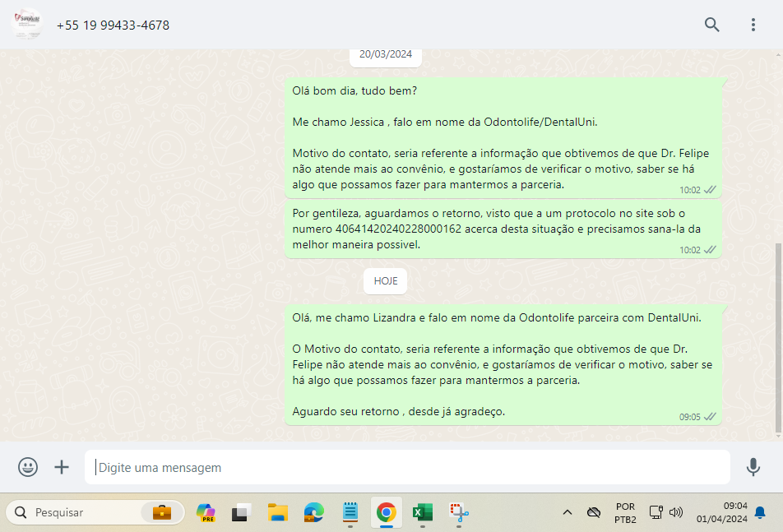This screenshot has width=783, height=532.
Task: Open Excel from the taskbar
Action: tap(423, 512)
